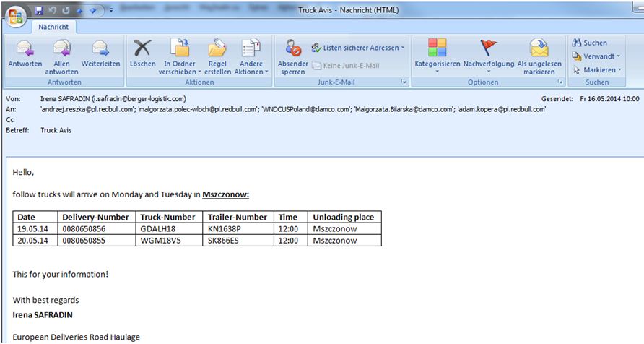This screenshot has height=344, width=644.
Task: Click the redo arrow in quick access
Action: tap(66, 11)
